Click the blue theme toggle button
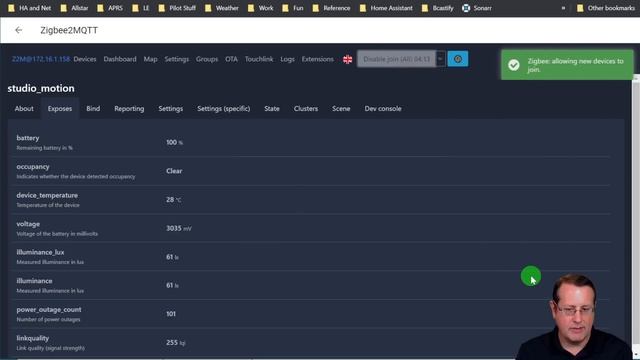This screenshot has width=640, height=360. pos(458,59)
